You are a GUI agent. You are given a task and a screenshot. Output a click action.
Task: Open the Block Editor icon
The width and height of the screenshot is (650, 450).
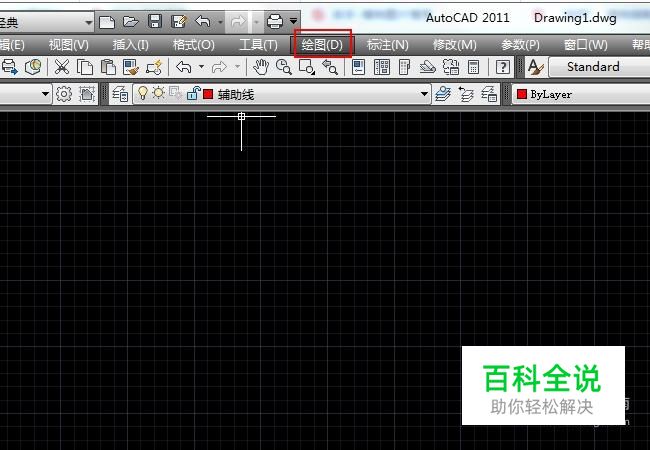[154, 67]
